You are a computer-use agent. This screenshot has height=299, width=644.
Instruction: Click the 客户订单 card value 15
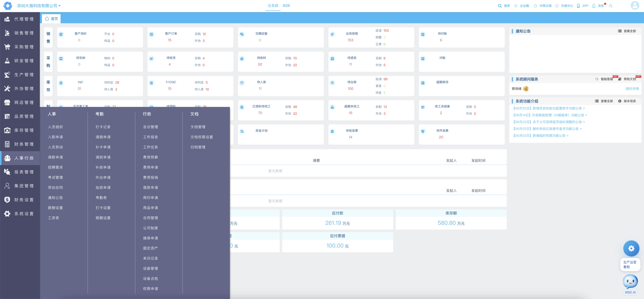point(169,40)
